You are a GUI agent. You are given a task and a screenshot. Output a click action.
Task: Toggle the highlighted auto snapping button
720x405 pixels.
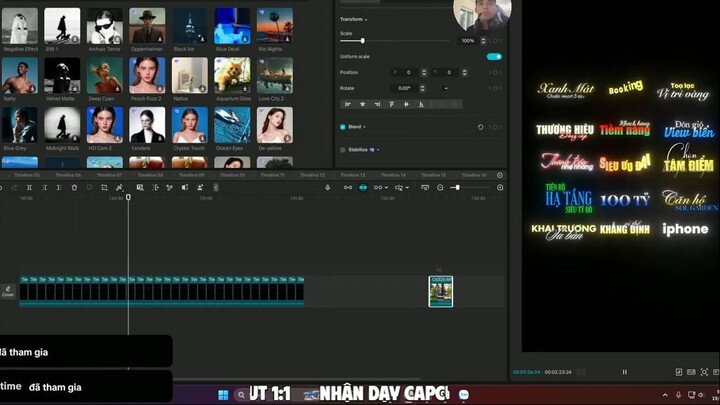coord(363,187)
